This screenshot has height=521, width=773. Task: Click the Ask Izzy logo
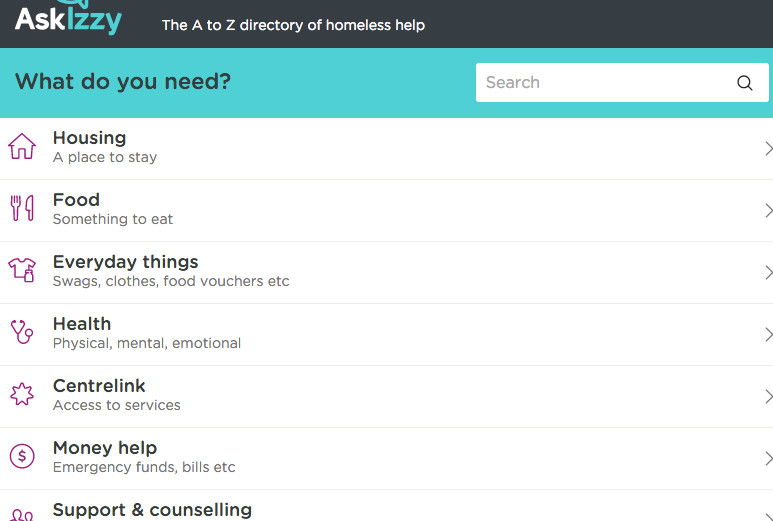[69, 18]
